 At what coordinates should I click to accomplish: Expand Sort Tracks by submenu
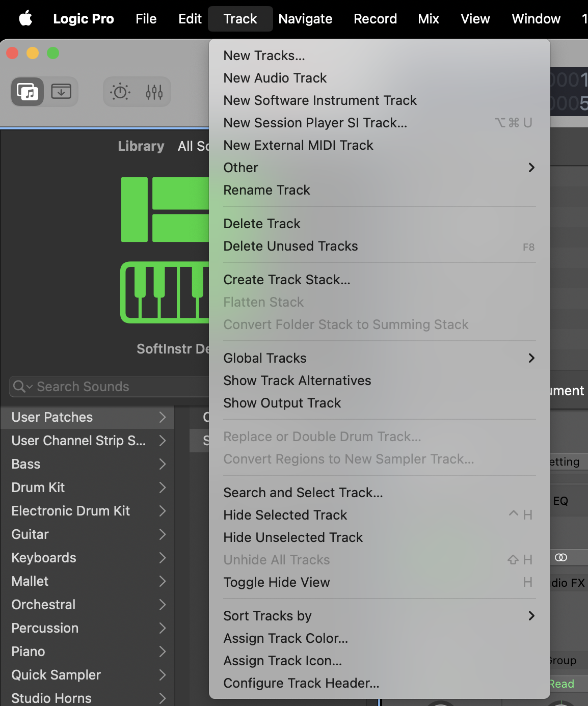pos(379,616)
